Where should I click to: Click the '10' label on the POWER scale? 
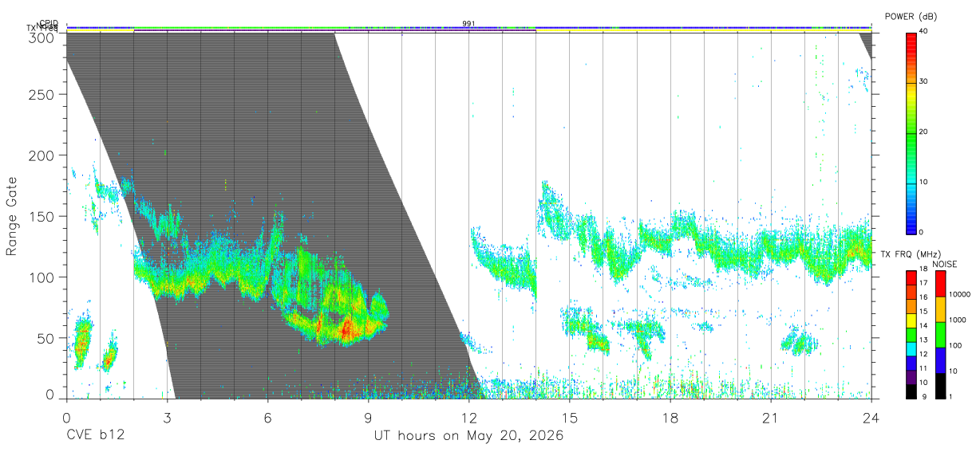pos(925,182)
